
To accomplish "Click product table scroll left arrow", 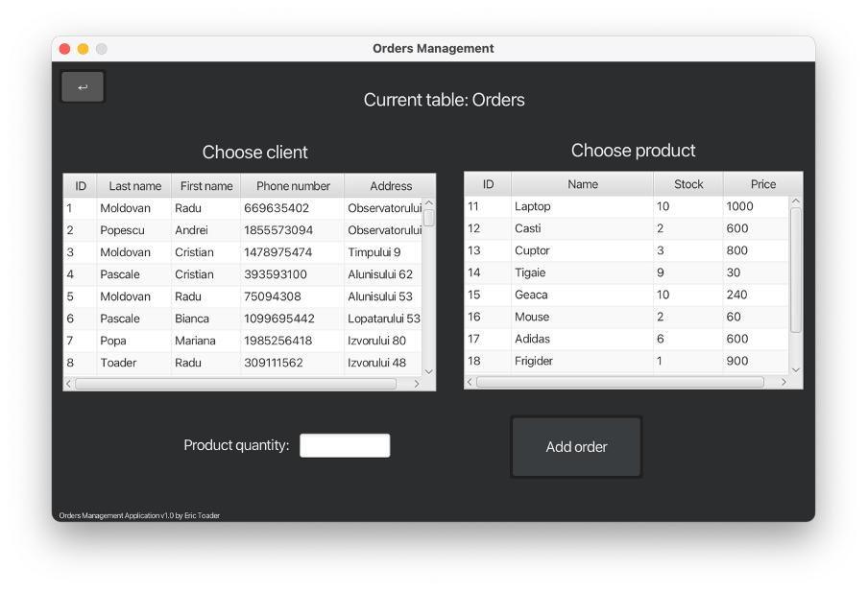I will pos(470,382).
